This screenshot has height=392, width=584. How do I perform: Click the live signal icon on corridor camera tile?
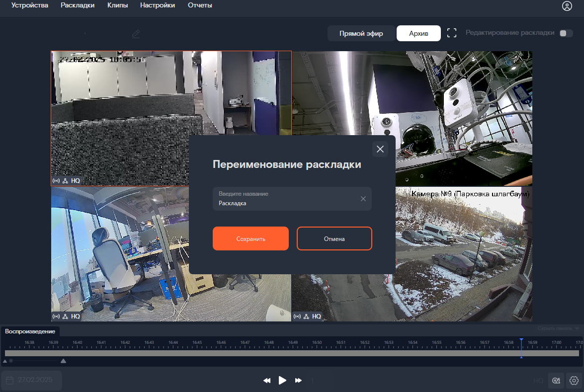[56, 181]
